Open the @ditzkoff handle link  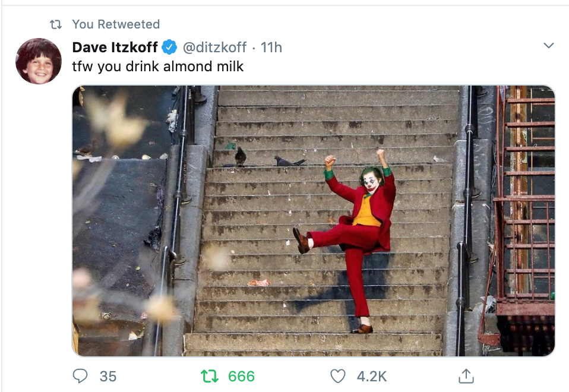click(214, 47)
